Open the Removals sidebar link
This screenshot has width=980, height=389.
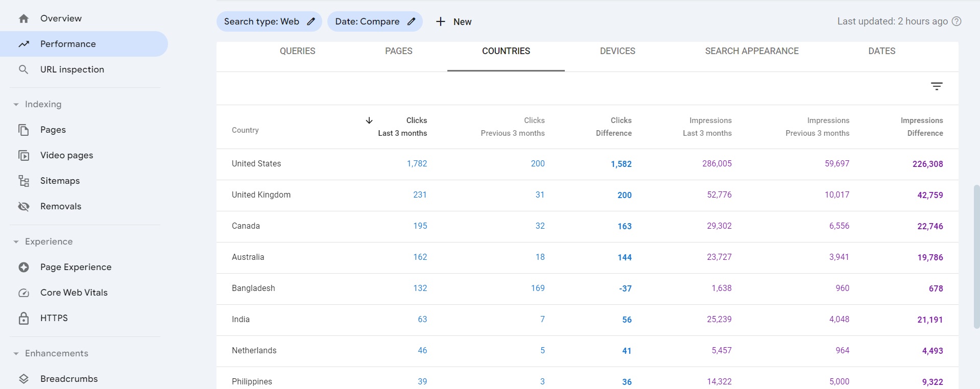pyautogui.click(x=61, y=206)
